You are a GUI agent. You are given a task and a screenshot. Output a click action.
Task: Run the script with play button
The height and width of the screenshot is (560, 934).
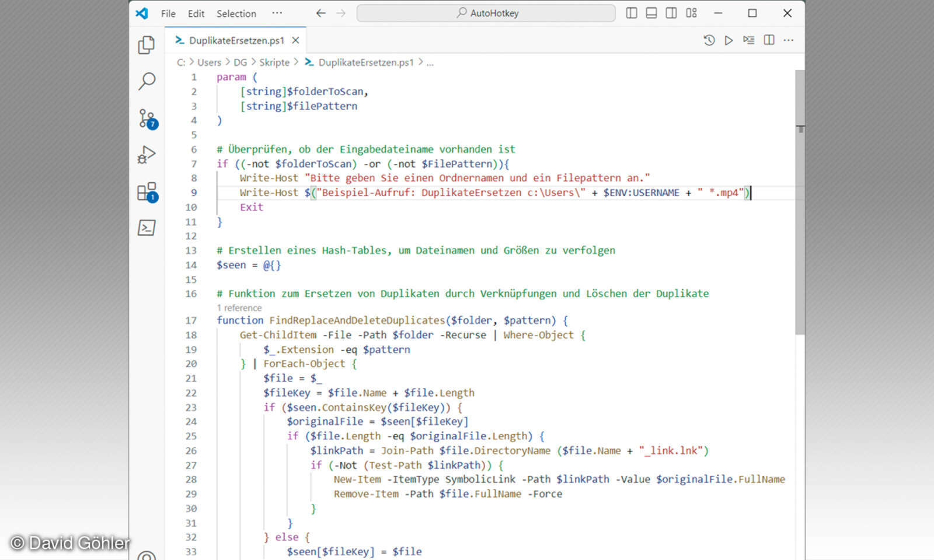tap(729, 40)
